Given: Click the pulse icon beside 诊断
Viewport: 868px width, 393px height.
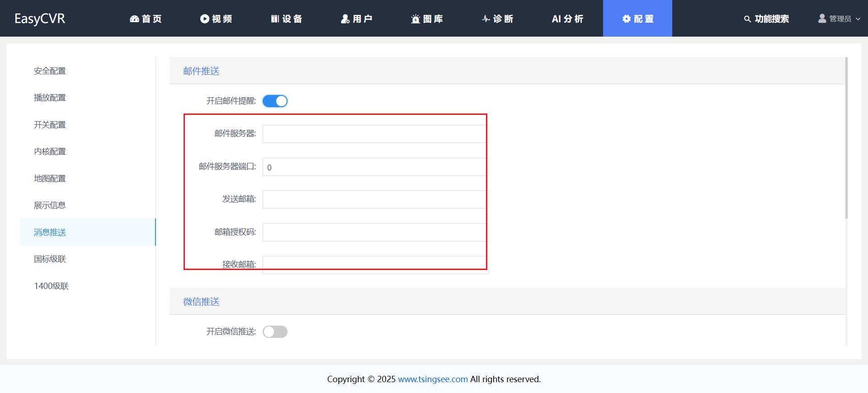Looking at the screenshot, I should click(x=486, y=19).
